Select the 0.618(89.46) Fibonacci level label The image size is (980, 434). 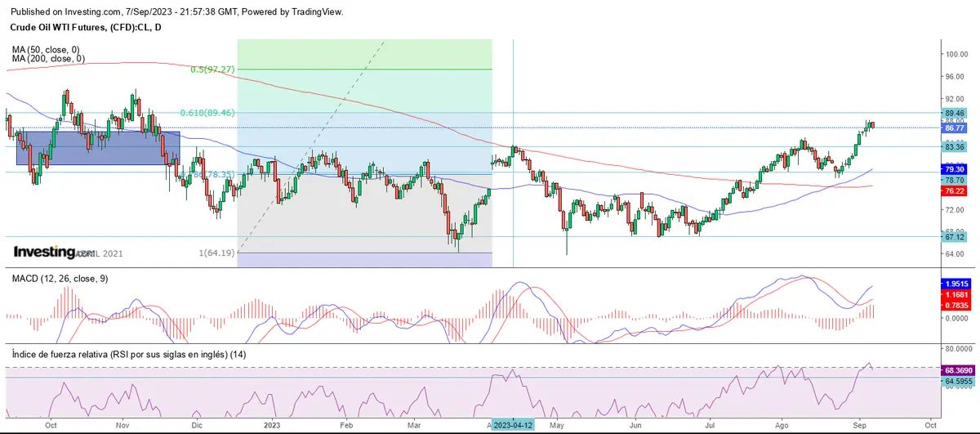pos(207,113)
